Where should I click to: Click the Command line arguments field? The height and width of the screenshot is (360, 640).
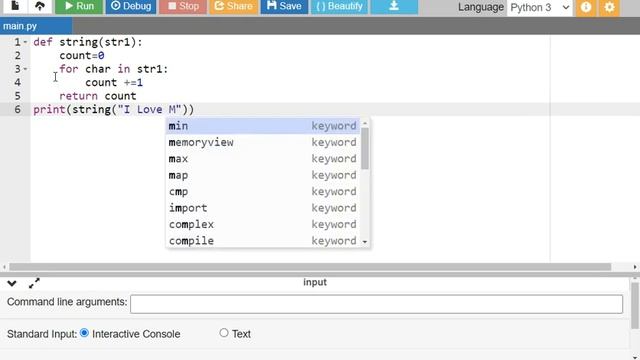click(376, 304)
